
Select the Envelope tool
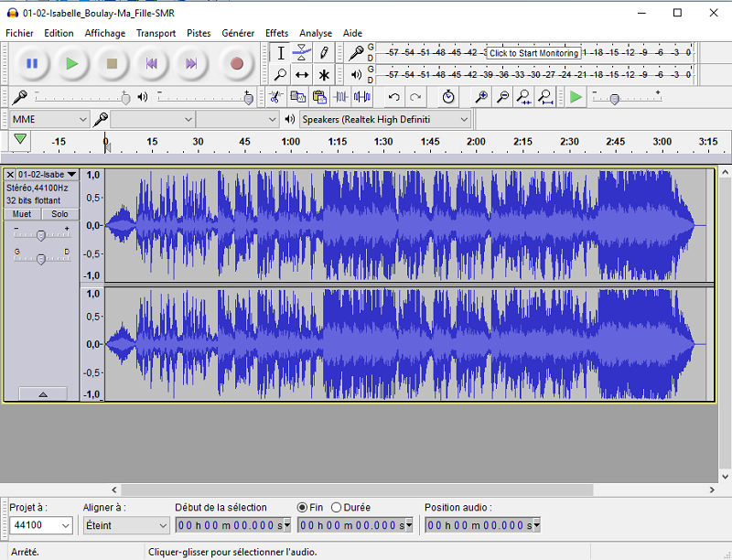click(x=302, y=53)
